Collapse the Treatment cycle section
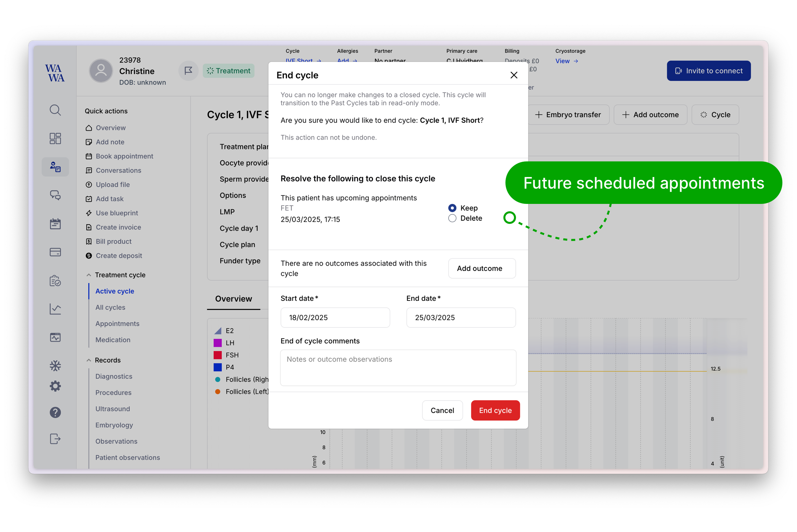This screenshot has width=797, height=532. 89,275
